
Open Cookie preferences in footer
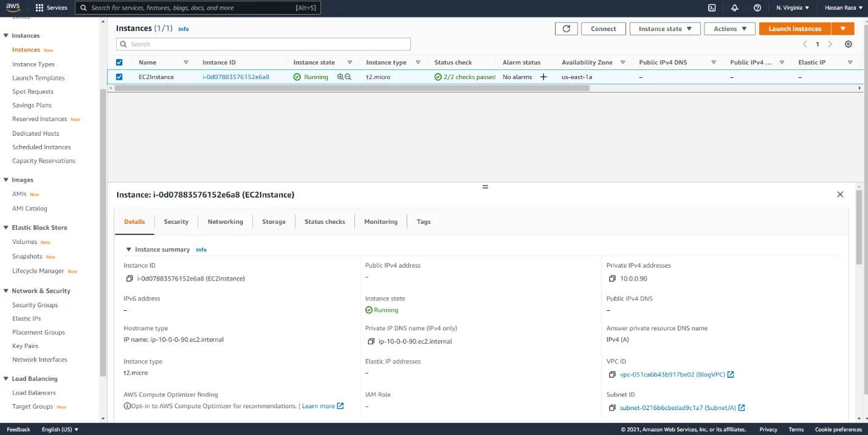(838, 430)
